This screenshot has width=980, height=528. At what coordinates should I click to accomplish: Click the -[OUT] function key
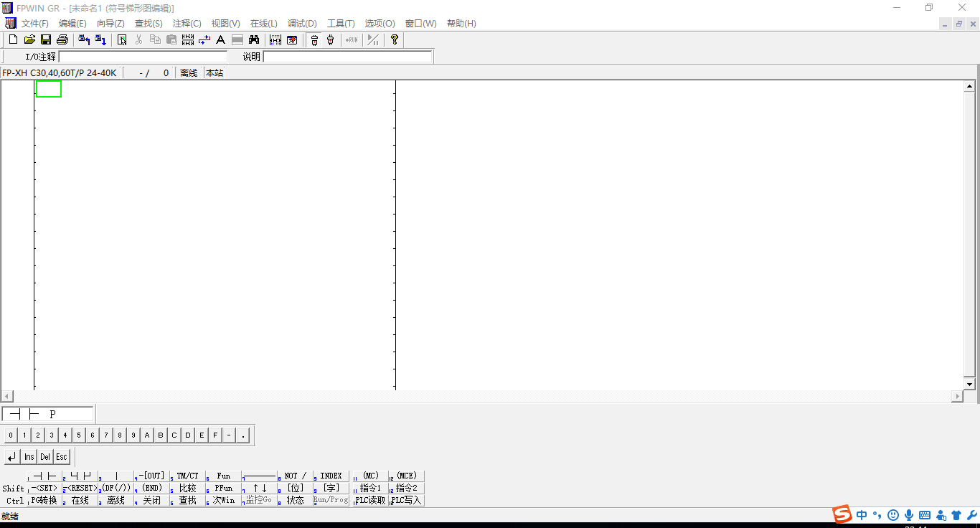pos(152,476)
